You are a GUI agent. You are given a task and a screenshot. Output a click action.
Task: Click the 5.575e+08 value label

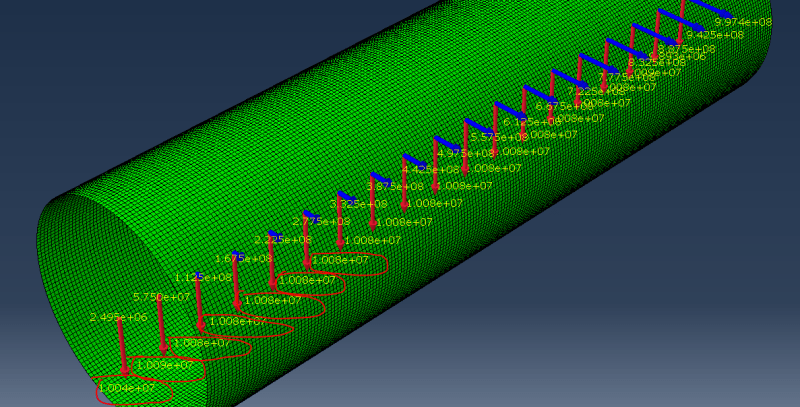click(x=499, y=137)
